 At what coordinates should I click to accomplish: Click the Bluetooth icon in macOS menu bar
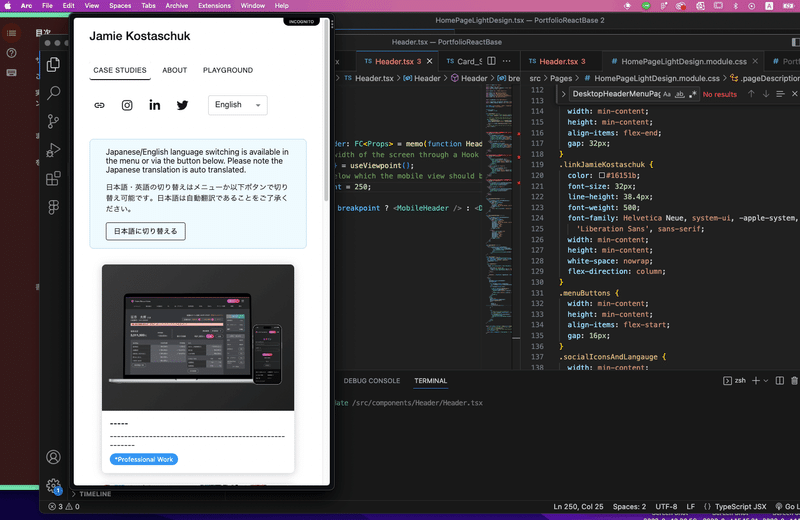[735, 6]
